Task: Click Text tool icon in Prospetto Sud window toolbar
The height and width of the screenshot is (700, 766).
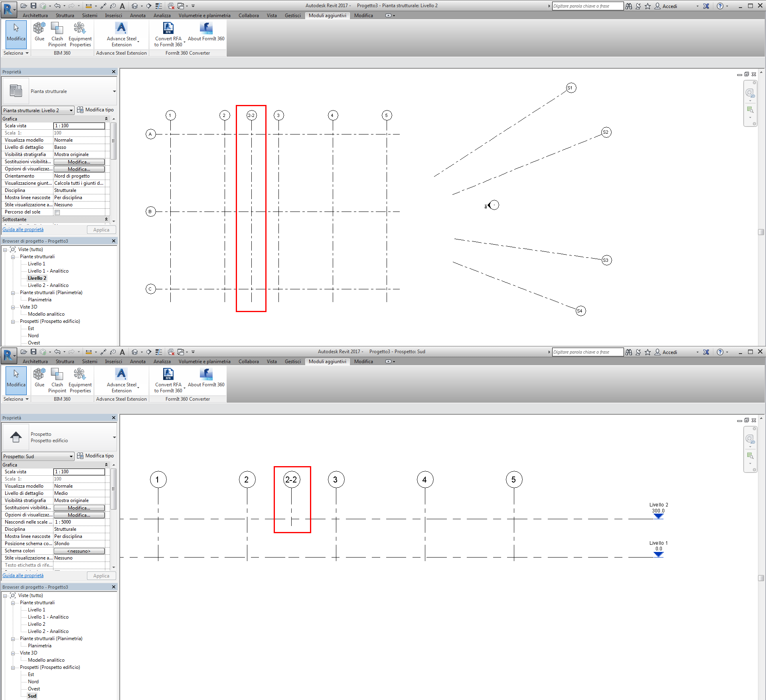Action: pyautogui.click(x=122, y=352)
